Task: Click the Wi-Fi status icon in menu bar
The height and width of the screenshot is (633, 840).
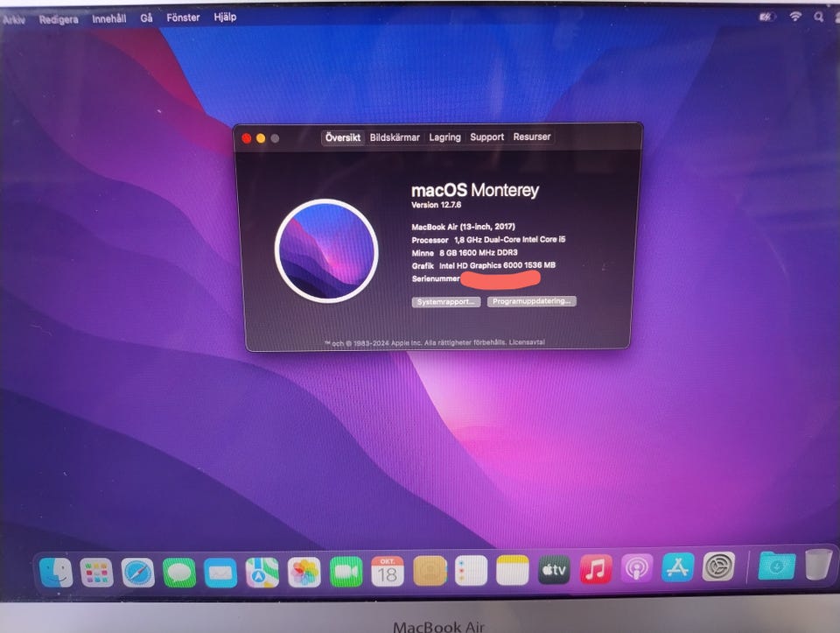Action: coord(795,17)
